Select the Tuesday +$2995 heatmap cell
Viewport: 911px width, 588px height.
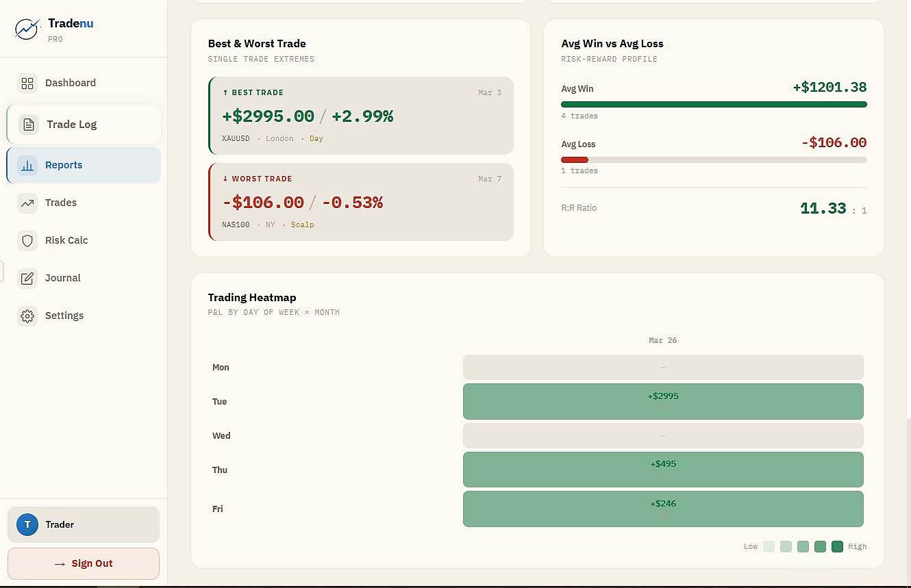point(663,401)
